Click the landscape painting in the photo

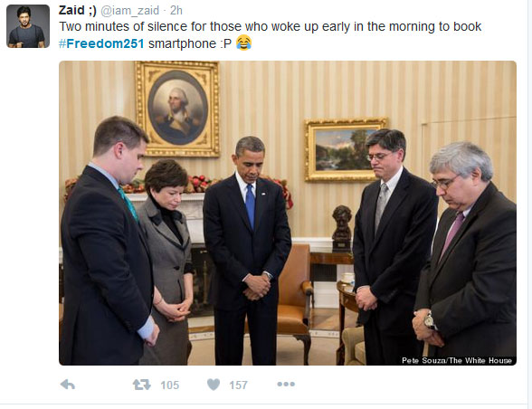click(345, 149)
